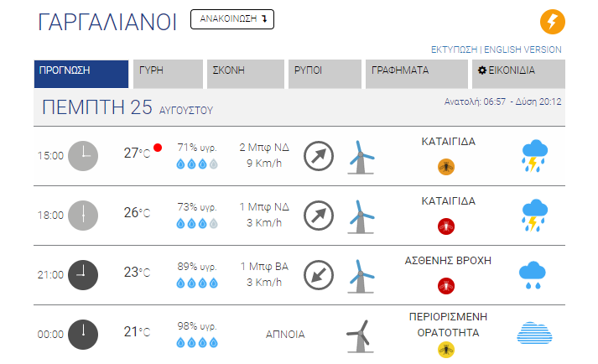Screen dimensions: 598x364
Task: Click the fog icon at 00:00
Action: coord(534,333)
